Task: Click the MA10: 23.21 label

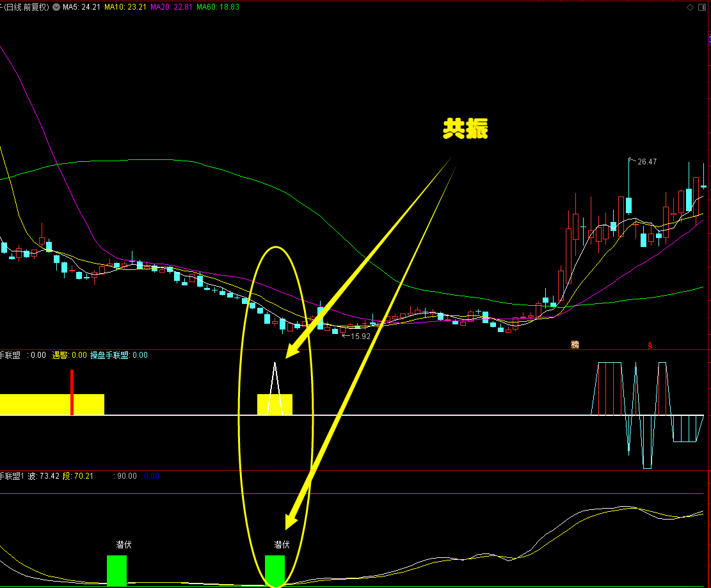Action: [x=125, y=7]
